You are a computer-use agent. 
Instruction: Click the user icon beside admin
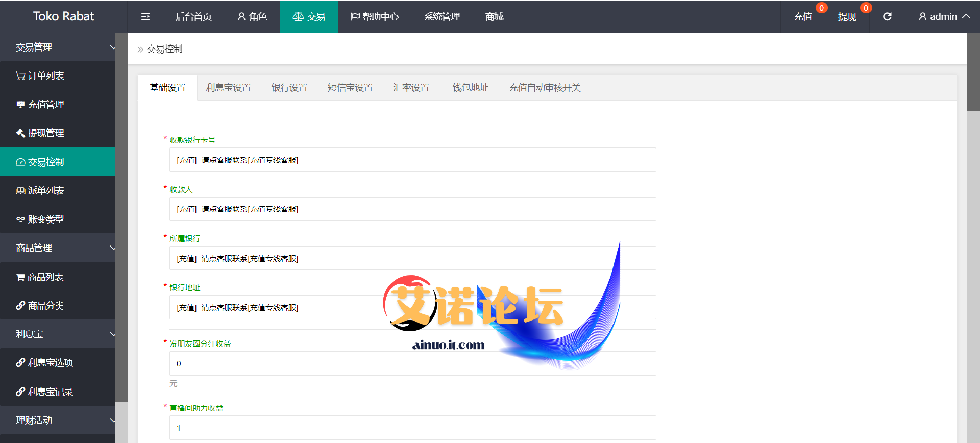[922, 17]
